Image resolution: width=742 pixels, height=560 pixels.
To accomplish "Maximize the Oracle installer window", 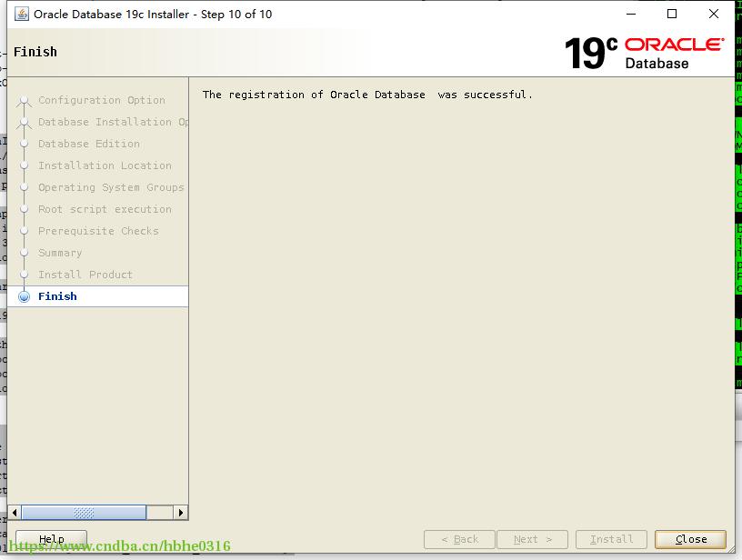I will click(x=671, y=15).
